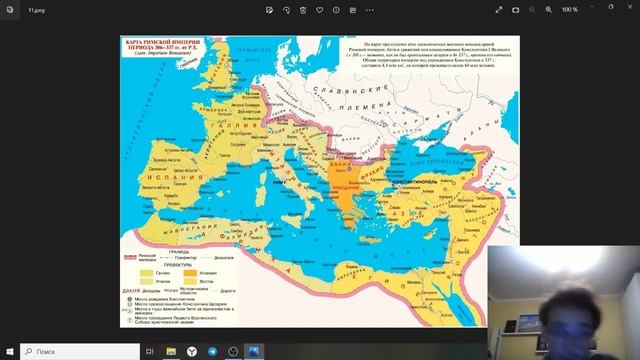This screenshot has height=360, width=640.
Task: Click the 100 % zoom level
Action: pos(569,10)
